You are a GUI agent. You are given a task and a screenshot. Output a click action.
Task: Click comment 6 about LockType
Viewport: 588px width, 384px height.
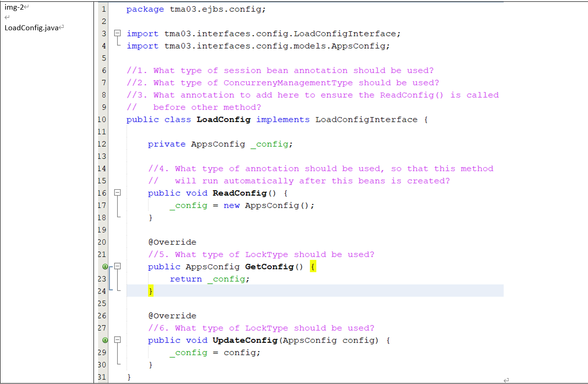(261, 328)
